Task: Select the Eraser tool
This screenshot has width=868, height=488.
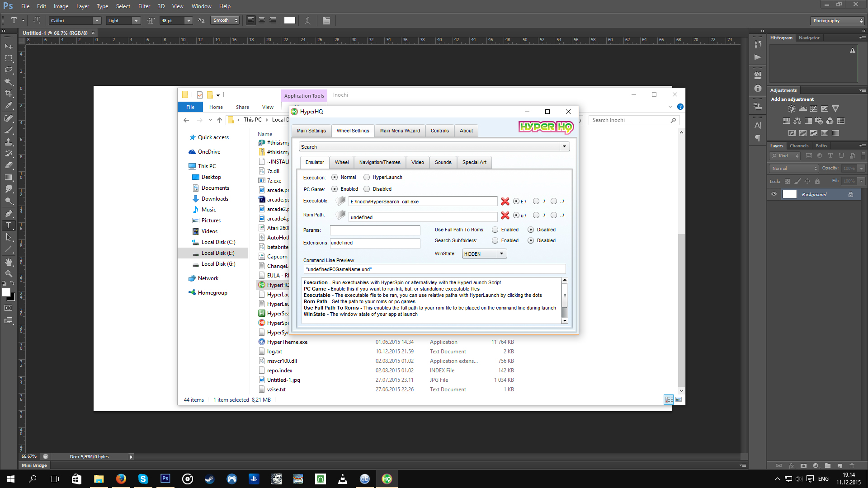Action: [9, 165]
